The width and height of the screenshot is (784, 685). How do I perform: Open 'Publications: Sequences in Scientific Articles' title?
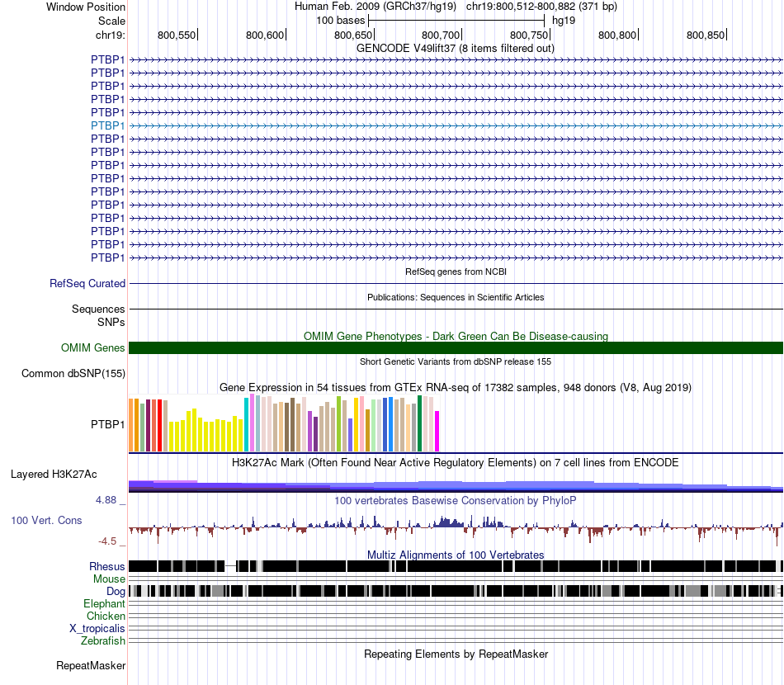456,297
